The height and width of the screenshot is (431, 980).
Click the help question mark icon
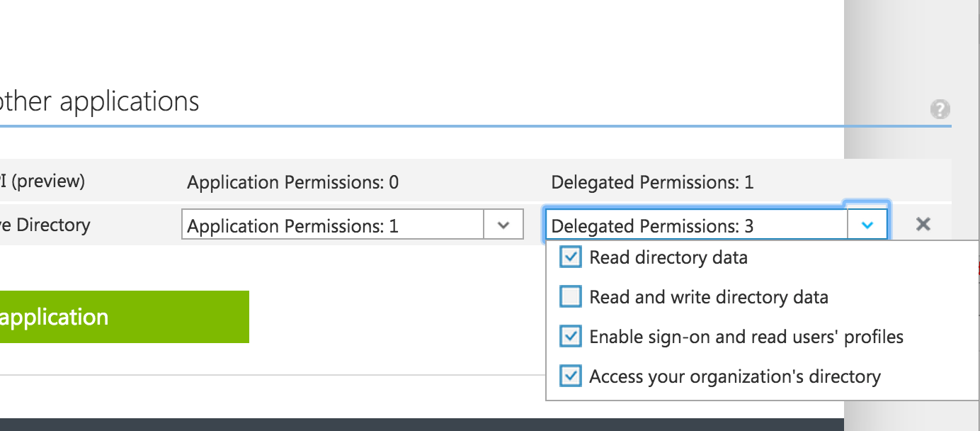coord(940,110)
